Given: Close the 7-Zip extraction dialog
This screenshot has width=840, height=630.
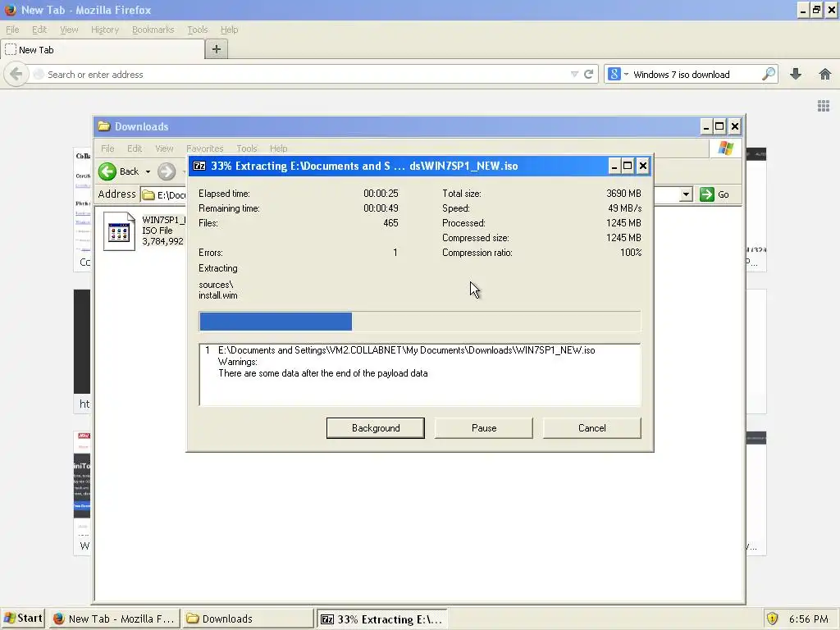Looking at the screenshot, I should pos(643,166).
